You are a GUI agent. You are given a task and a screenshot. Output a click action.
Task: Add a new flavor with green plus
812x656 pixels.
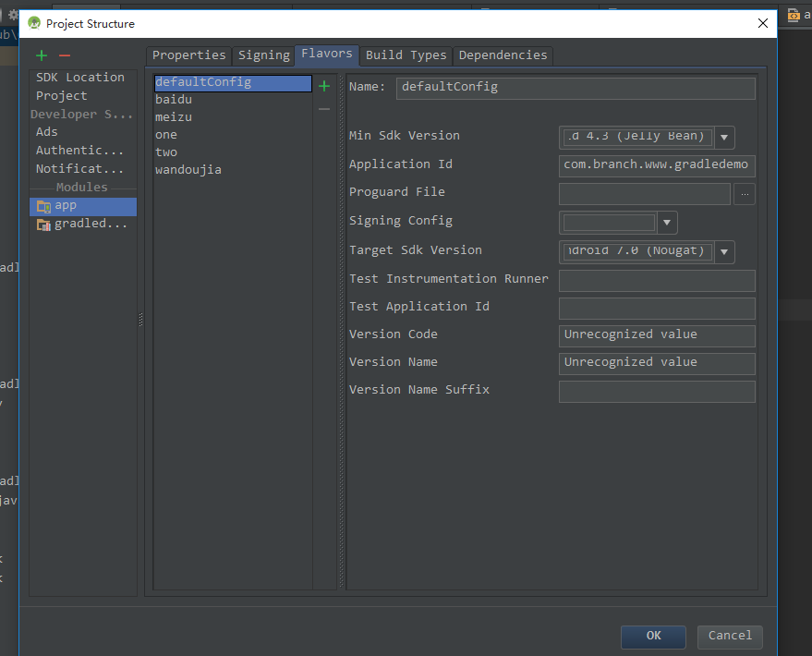[324, 86]
